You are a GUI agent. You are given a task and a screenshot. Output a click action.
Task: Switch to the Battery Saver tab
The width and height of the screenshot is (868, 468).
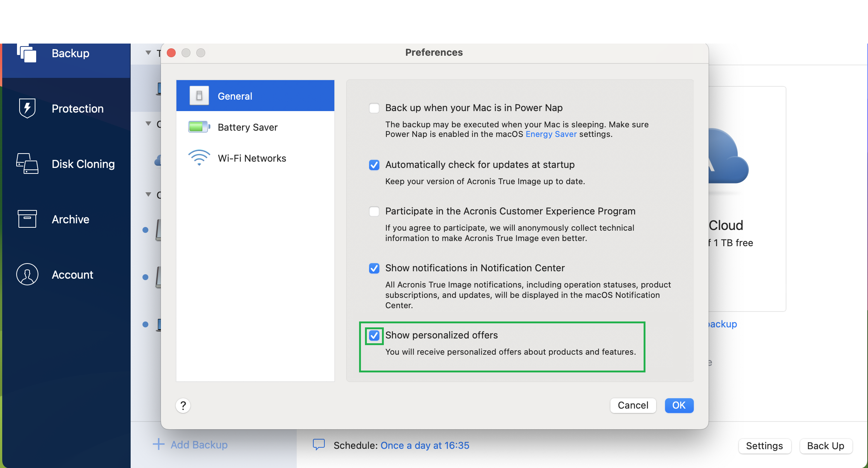pos(247,127)
